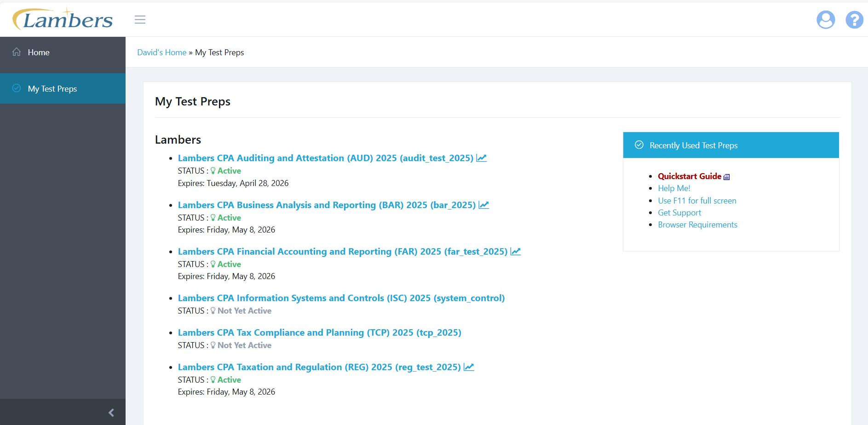This screenshot has width=868, height=425.
Task: Open the user profile icon
Action: point(826,20)
